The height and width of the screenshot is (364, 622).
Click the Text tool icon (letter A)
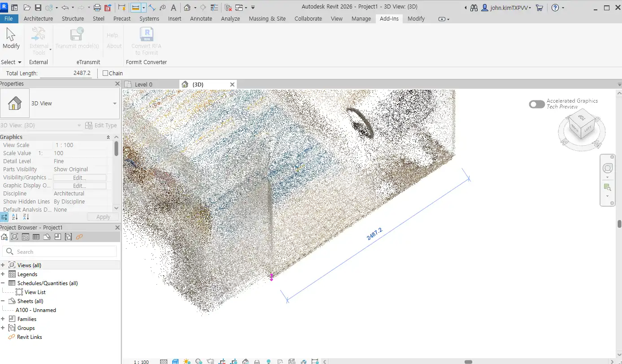pos(174,8)
